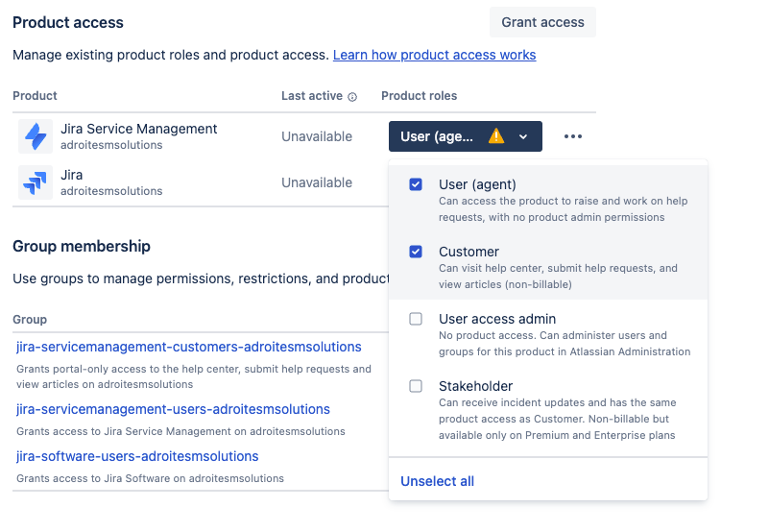Tick the Stakeholder role checkbox

[416, 386]
